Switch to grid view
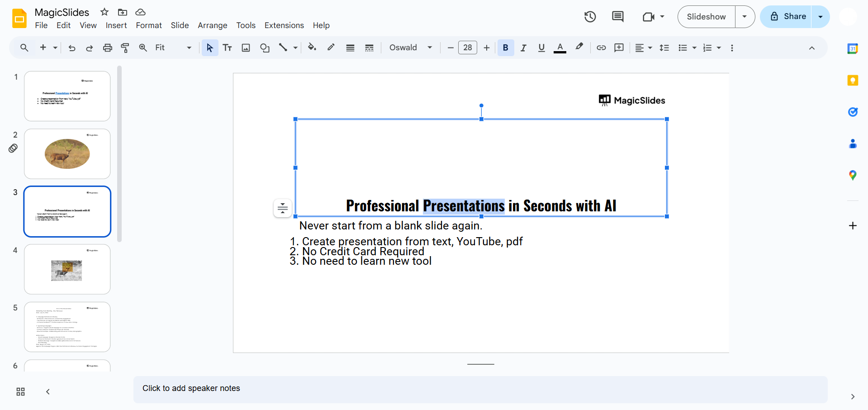868x410 pixels. coord(21,391)
